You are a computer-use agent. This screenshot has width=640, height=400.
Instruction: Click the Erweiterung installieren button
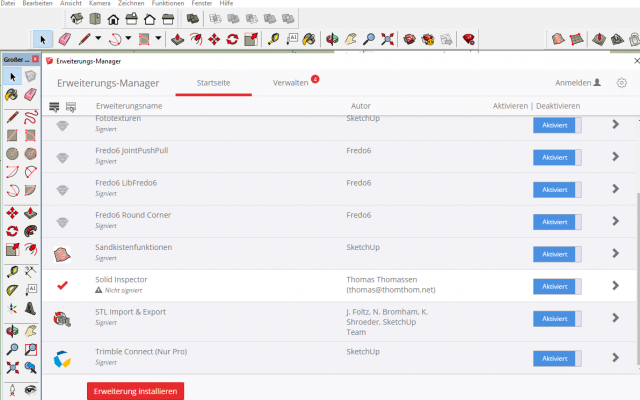[x=135, y=390]
